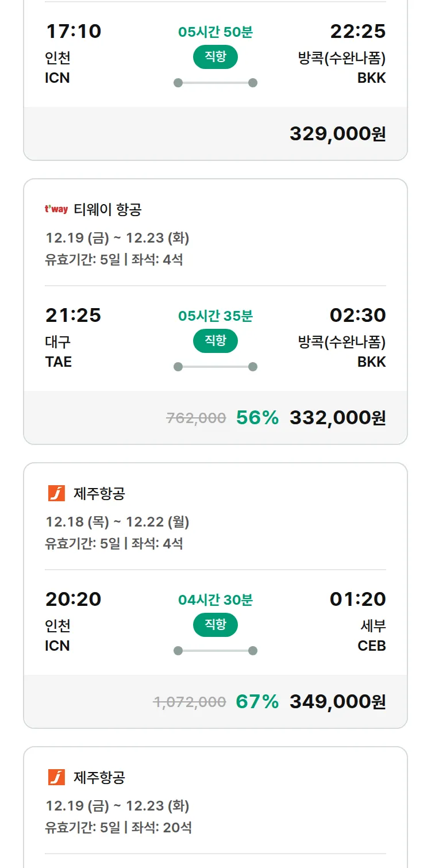This screenshot has width=431, height=868.
Task: Open the 티웨이 항공 airline name
Action: coord(107,209)
